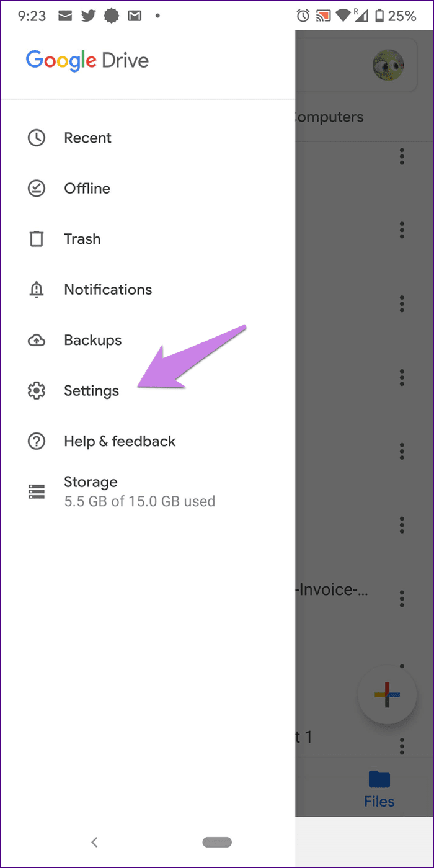The width and height of the screenshot is (434, 868).
Task: Click the 5.5 GB of 15.0 GB used text
Action: (x=139, y=501)
